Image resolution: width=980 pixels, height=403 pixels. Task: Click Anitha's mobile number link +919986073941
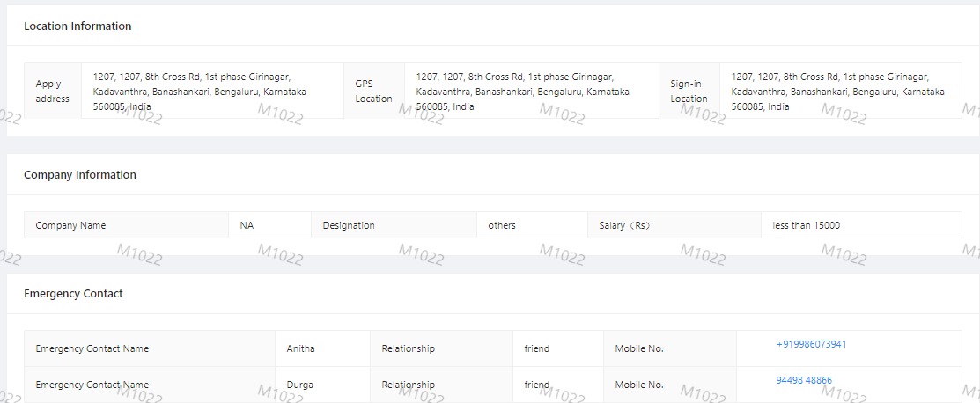click(811, 344)
